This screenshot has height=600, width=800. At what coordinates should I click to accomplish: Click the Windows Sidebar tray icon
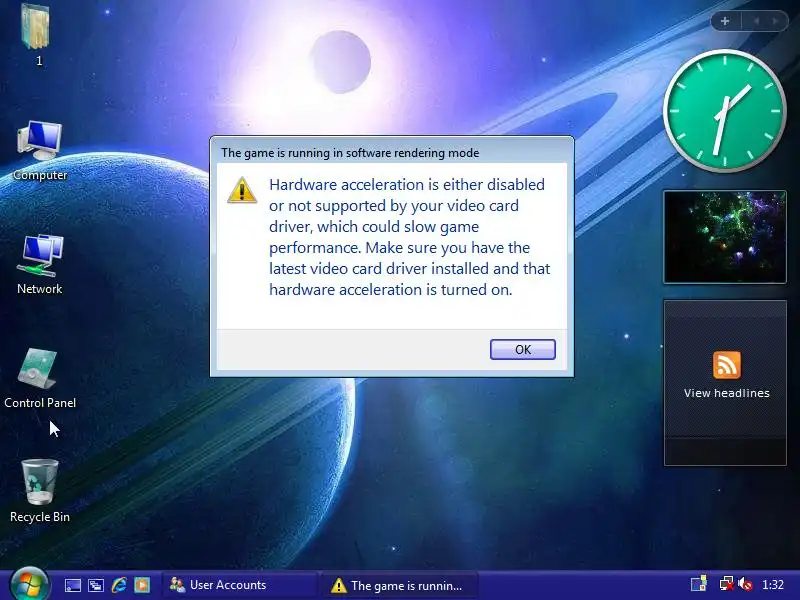[698, 584]
